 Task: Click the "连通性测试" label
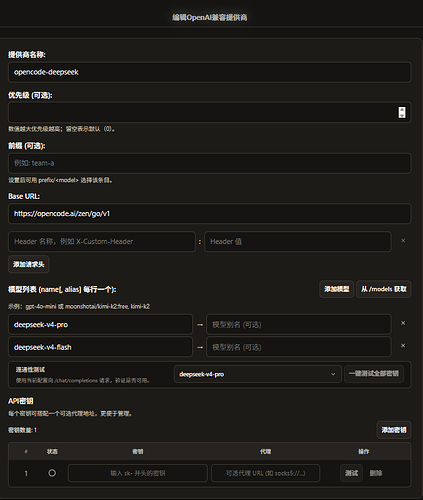(x=30, y=369)
